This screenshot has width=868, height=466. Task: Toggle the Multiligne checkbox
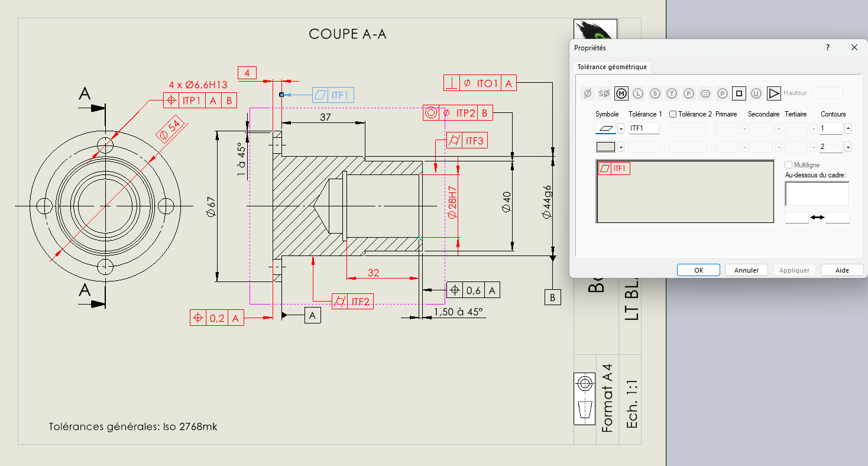[x=788, y=165]
